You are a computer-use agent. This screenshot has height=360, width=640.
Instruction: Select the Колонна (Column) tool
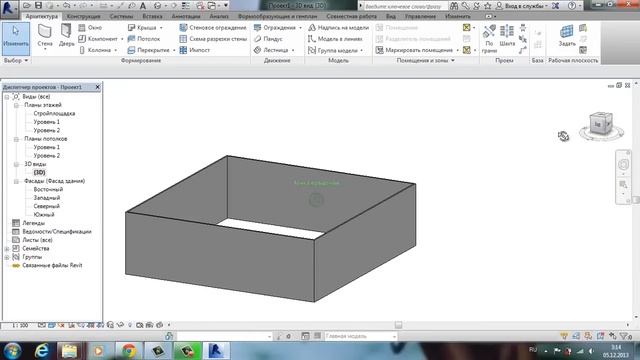95,50
